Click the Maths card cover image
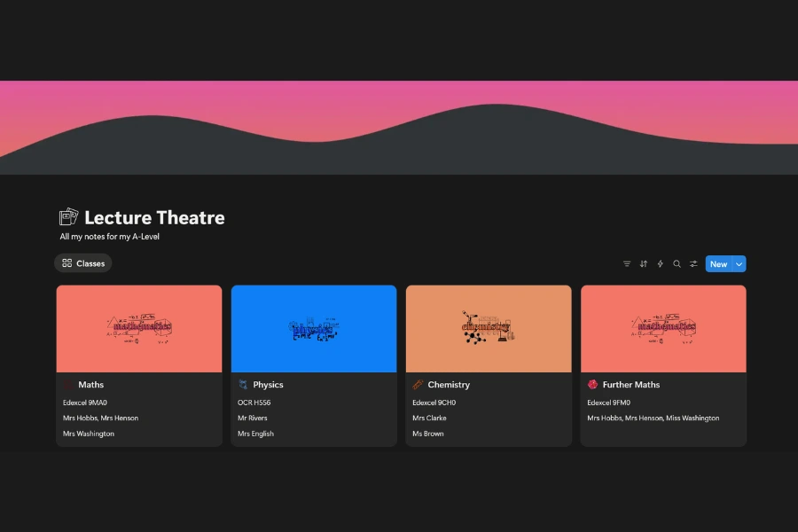This screenshot has height=532, width=798. point(139,328)
